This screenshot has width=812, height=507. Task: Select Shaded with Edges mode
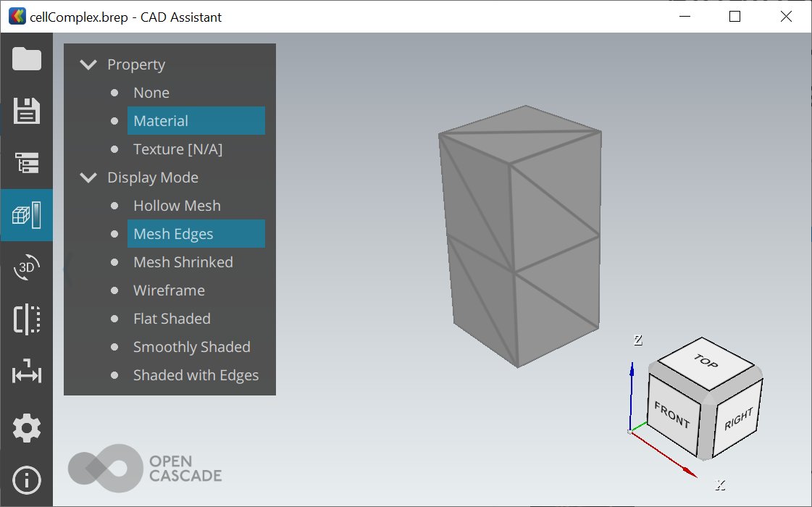click(x=196, y=374)
